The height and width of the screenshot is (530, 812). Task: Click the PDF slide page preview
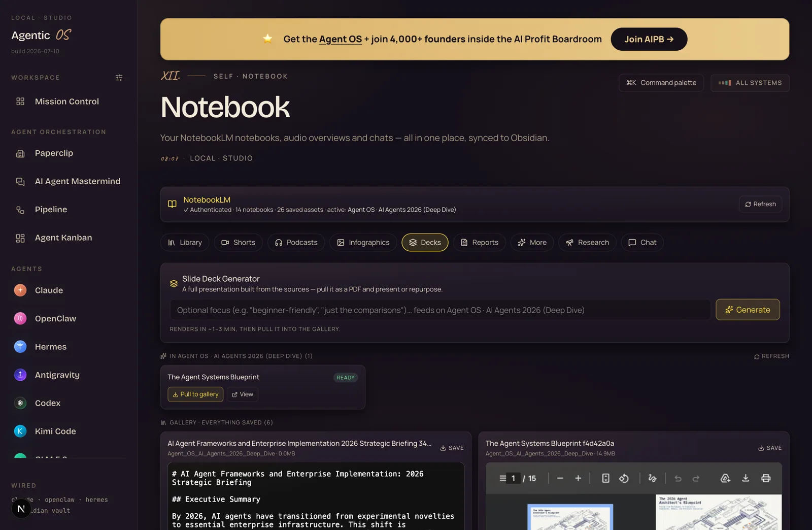point(719,512)
